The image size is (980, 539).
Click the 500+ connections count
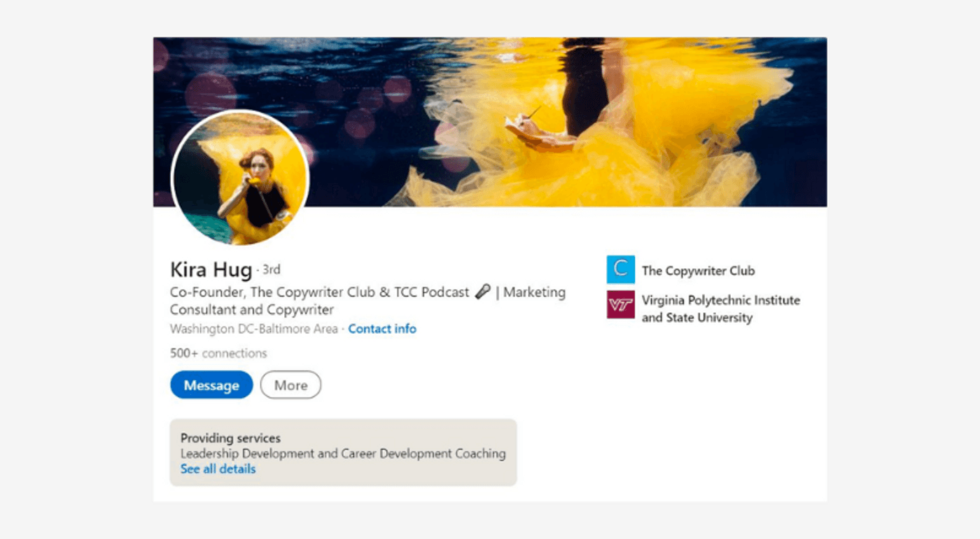218,353
